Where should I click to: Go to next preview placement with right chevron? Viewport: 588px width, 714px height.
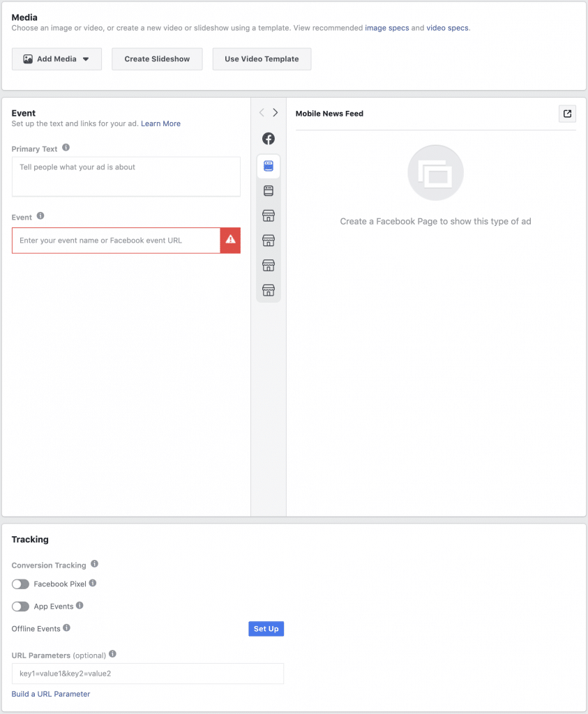275,112
